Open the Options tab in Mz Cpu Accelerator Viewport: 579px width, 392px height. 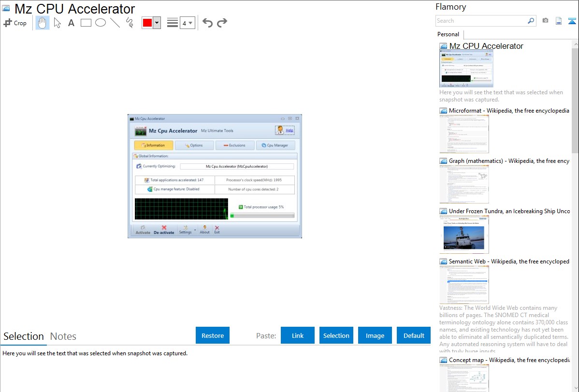click(x=194, y=145)
